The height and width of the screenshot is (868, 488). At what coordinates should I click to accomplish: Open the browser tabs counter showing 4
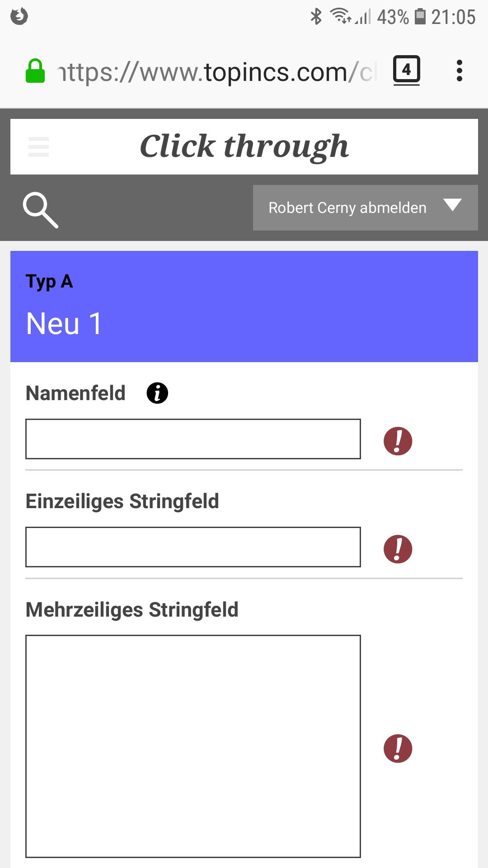pos(406,71)
